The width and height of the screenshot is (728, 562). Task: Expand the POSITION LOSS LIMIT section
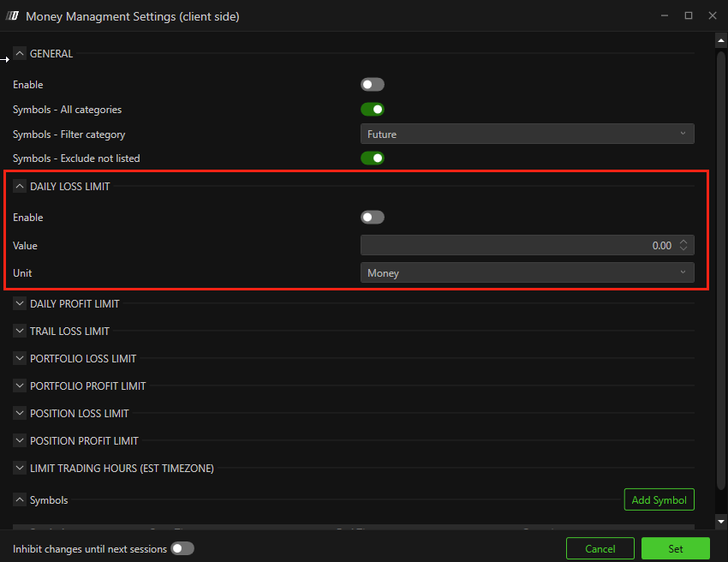pos(21,414)
